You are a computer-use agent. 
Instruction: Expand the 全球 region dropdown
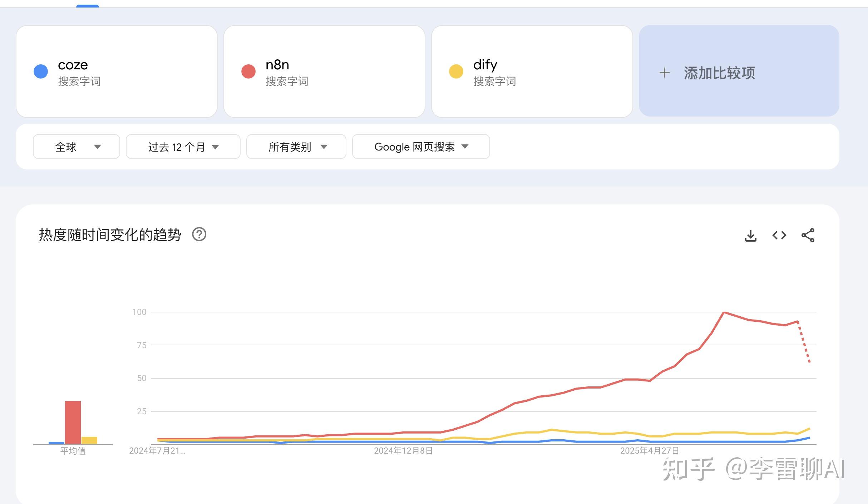tap(76, 147)
